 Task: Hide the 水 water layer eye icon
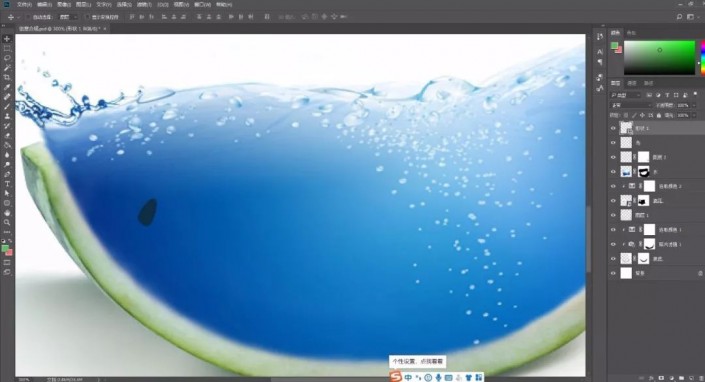click(x=613, y=172)
